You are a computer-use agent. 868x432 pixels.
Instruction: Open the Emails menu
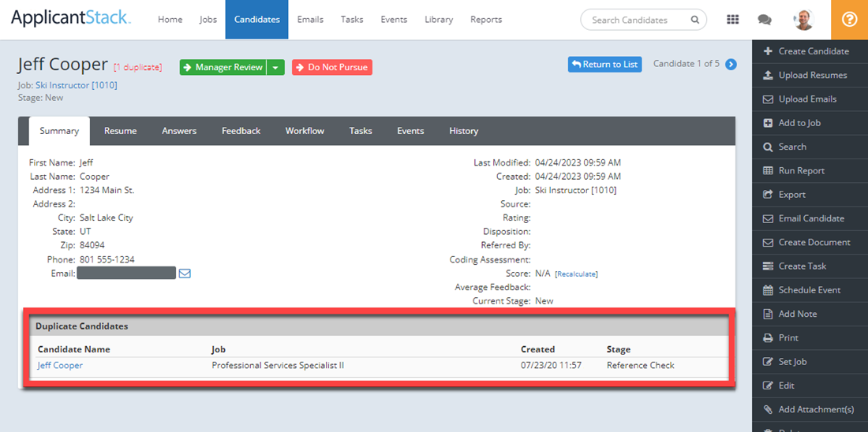point(310,20)
